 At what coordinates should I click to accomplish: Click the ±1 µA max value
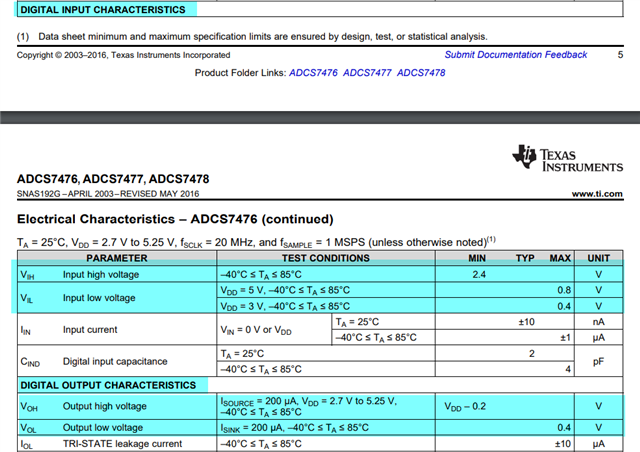565,338
